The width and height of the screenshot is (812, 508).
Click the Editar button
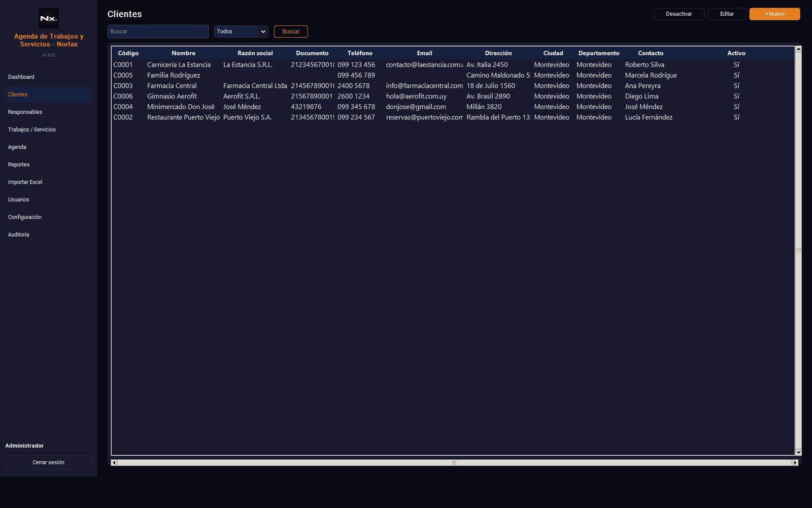click(x=727, y=14)
